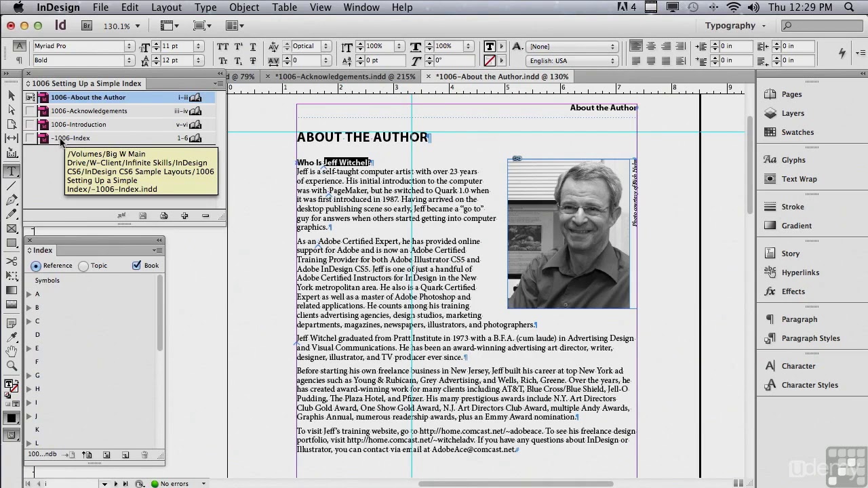The width and height of the screenshot is (868, 488).
Task: Switch to Paragraph Formatting Controls
Action: tap(20, 60)
